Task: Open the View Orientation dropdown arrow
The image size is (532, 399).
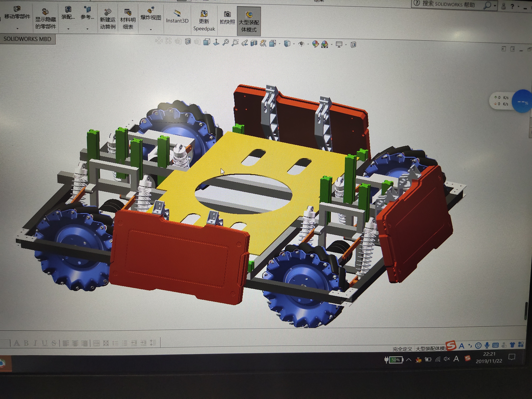Action: [279, 44]
